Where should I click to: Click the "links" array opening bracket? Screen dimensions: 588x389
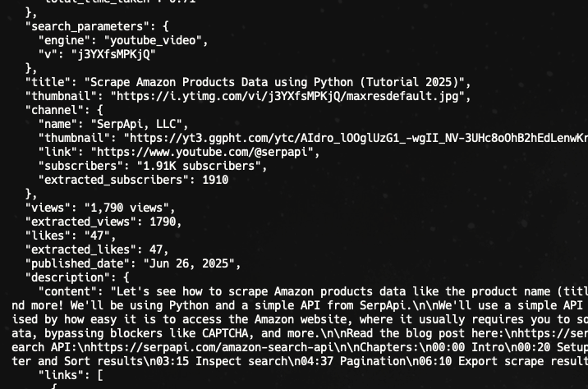pos(99,375)
